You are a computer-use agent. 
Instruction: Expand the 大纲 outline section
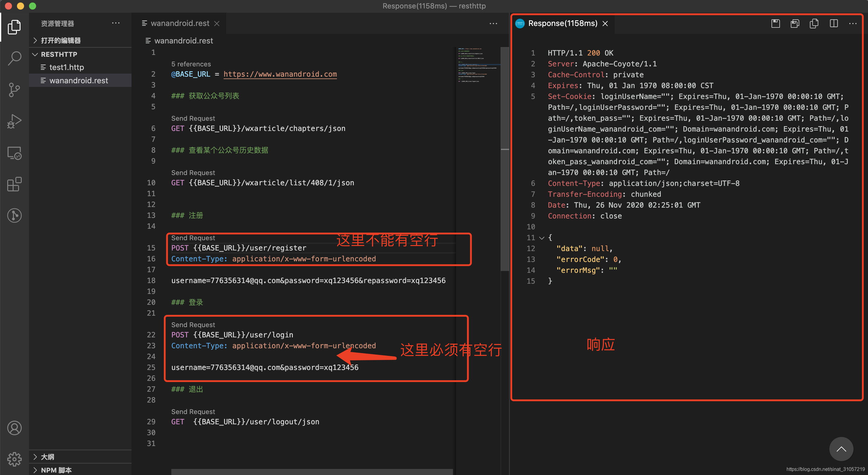35,457
